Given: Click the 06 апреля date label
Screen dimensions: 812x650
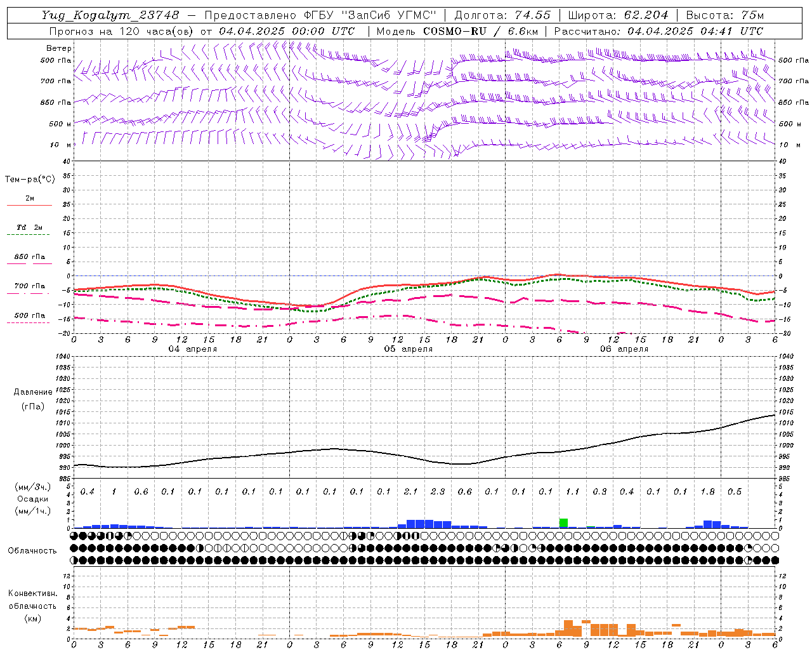Looking at the screenshot, I should pos(624,349).
